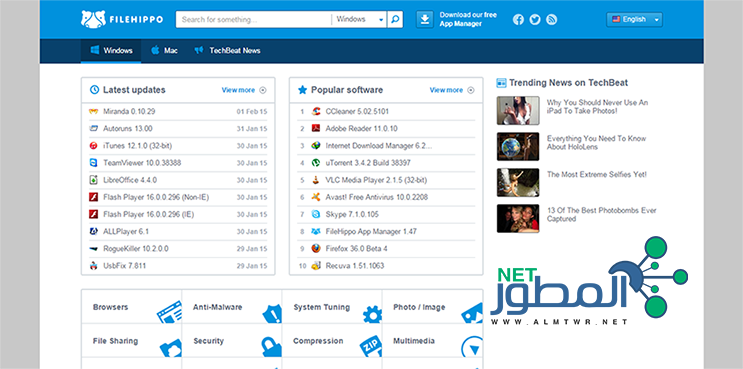Open View more for Latest updates
The image size is (743, 369).
(x=238, y=90)
